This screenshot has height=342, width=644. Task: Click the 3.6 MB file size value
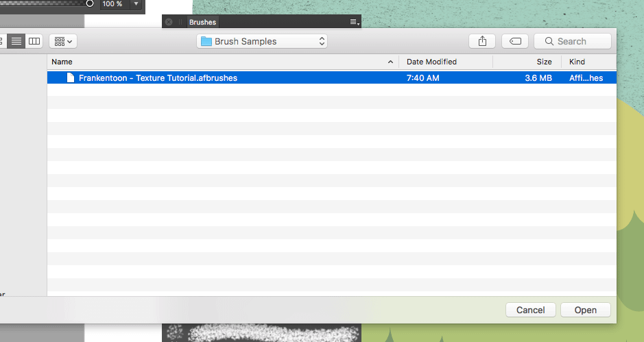[x=538, y=78]
